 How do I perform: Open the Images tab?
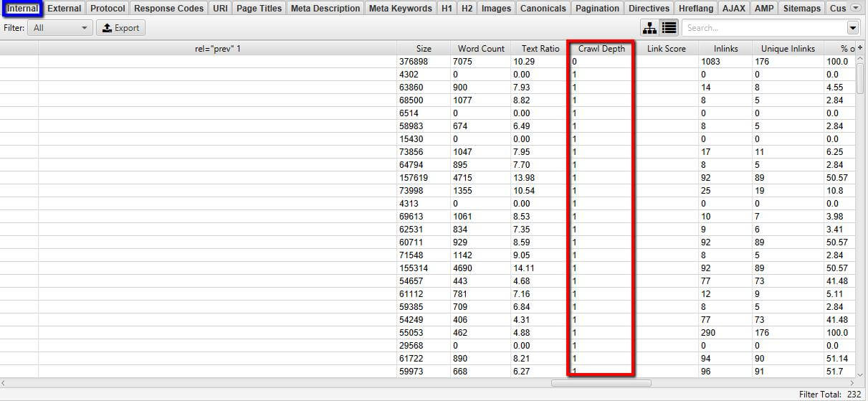[497, 9]
